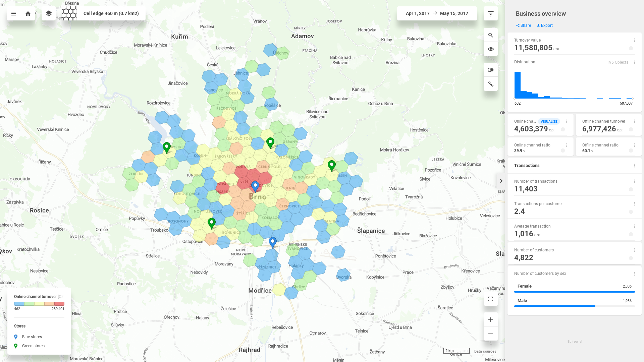The height and width of the screenshot is (362, 644).
Task: Enter fullscreen map mode
Action: coord(491,299)
